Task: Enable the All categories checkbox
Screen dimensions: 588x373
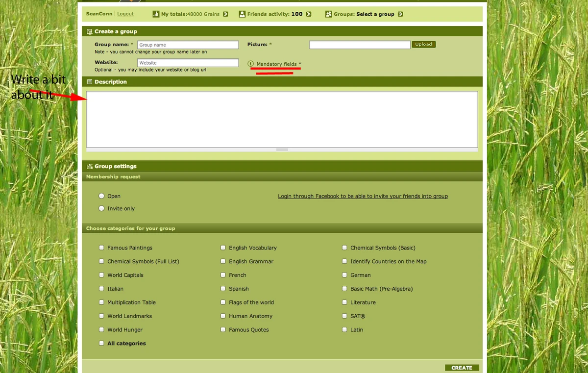Action: 101,343
